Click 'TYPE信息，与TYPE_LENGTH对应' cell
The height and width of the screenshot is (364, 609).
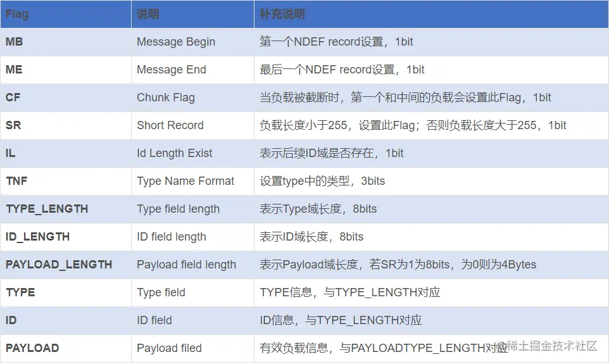pos(432,292)
